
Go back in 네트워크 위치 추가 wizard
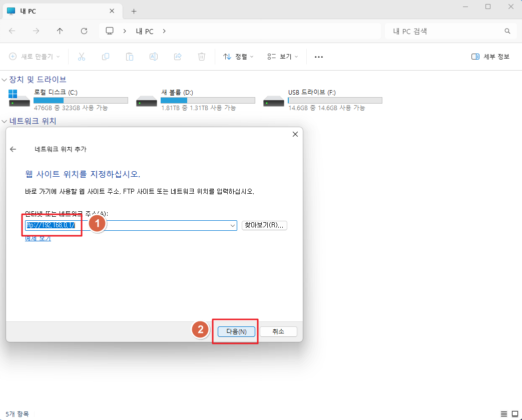pyautogui.click(x=13, y=149)
